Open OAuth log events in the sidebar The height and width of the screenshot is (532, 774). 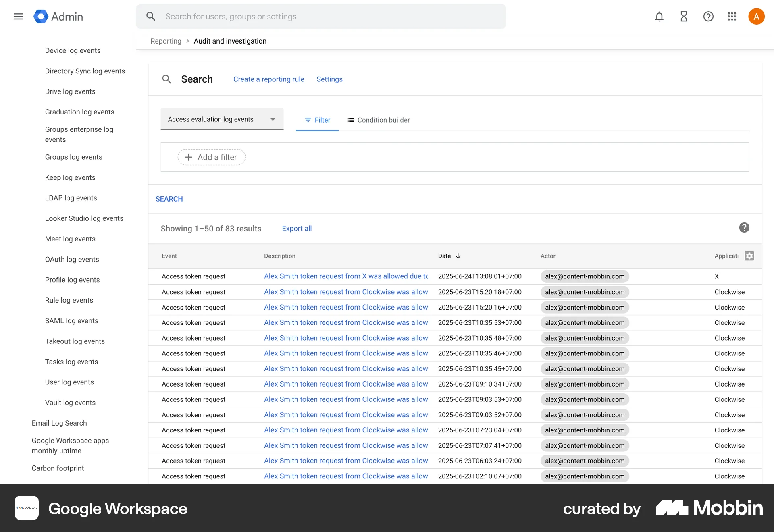click(72, 259)
